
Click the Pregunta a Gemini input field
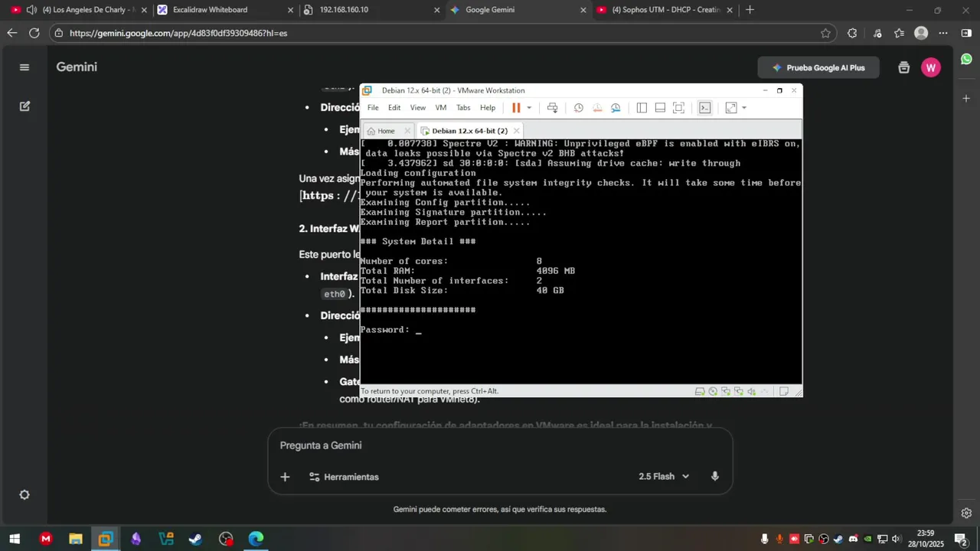pos(500,445)
